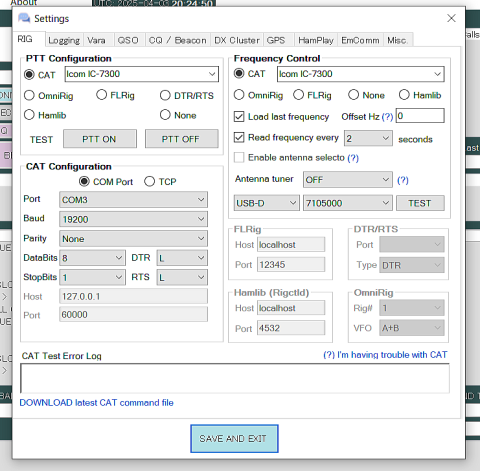Choose None for PTT Configuration
Viewport: 480px width, 471px height.
pos(165,115)
